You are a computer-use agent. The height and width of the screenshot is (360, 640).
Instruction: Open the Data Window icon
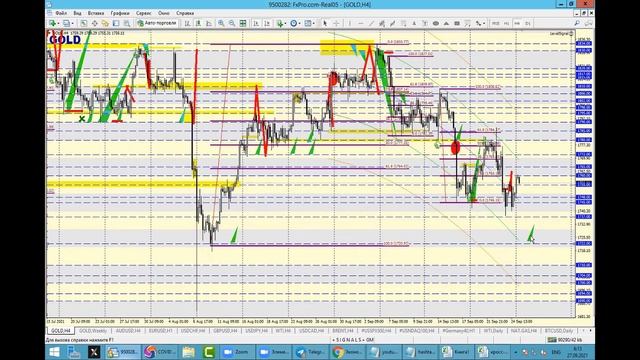94,23
